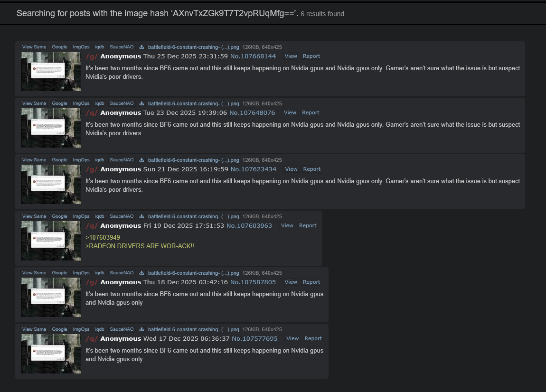The height and width of the screenshot is (392, 546).
Task: Click View Same for post No.107648076
Action: pyautogui.click(x=34, y=103)
